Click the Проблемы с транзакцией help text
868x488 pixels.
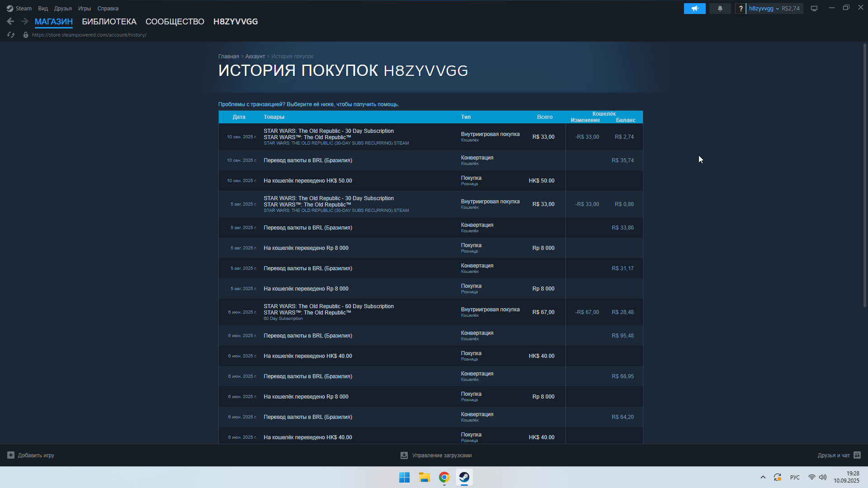(308, 104)
